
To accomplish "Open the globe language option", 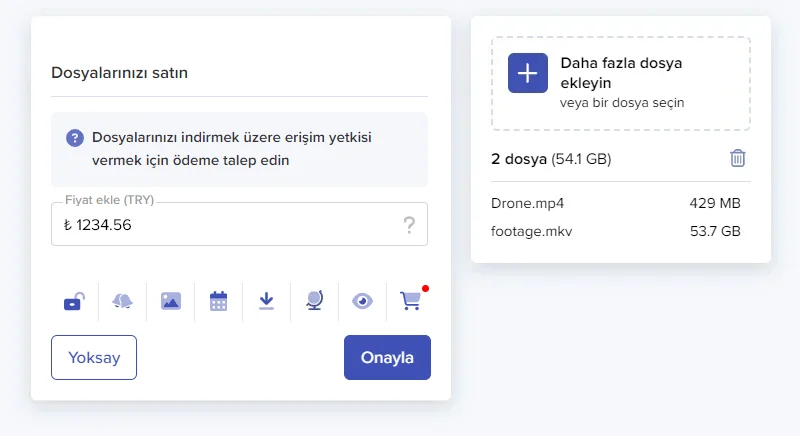I will [x=314, y=300].
